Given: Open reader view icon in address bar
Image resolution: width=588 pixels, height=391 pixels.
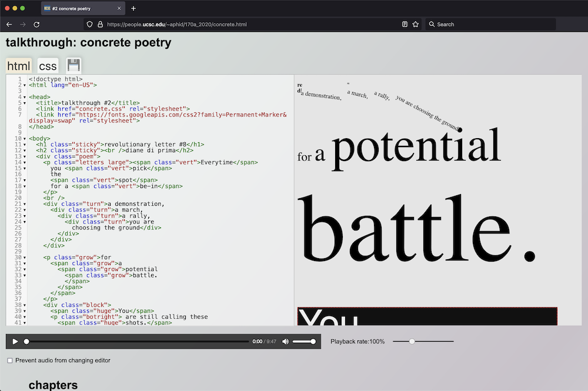Looking at the screenshot, I should pos(405,25).
